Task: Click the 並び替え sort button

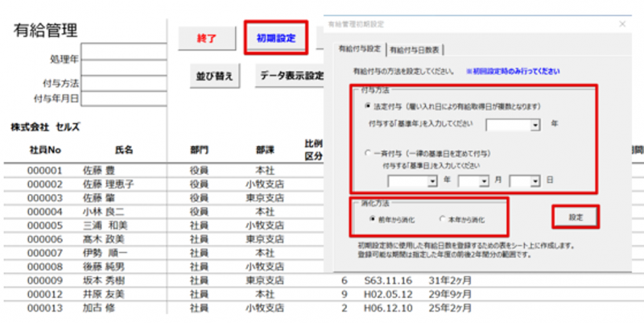Action: pos(214,76)
